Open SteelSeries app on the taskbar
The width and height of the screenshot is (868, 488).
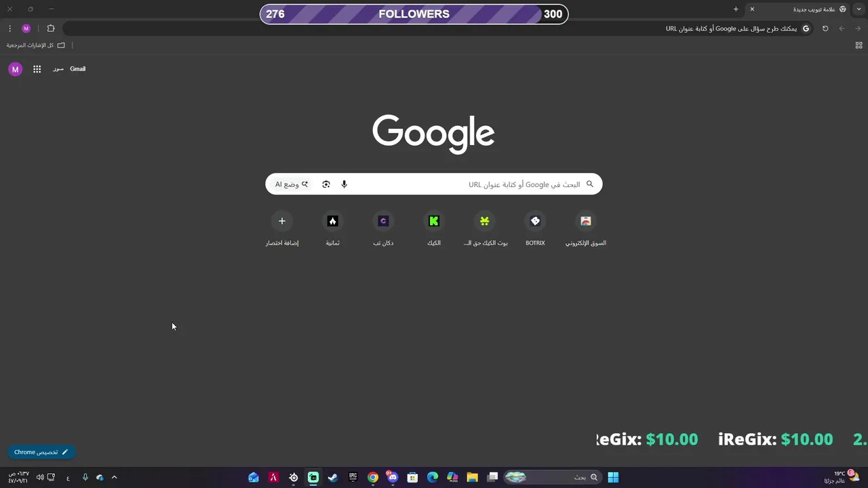coord(294,477)
